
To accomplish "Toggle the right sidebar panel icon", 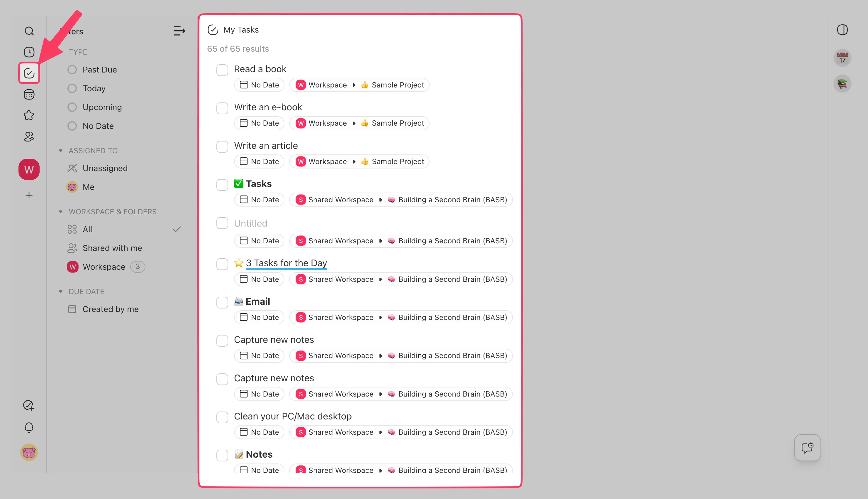I will 842,30.
